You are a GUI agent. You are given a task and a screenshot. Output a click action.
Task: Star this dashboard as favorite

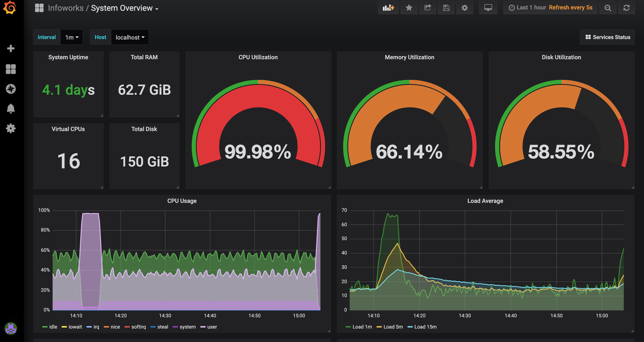409,8
